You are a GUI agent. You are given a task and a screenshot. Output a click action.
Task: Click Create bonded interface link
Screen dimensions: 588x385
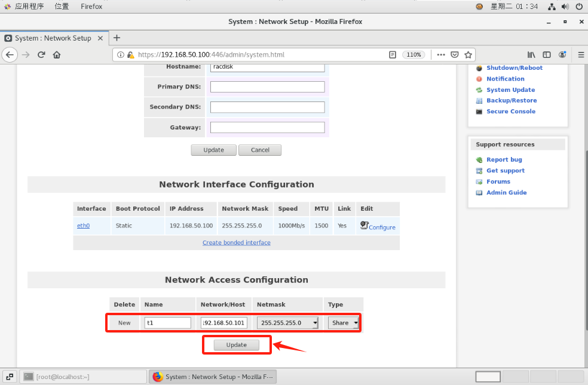coord(236,243)
